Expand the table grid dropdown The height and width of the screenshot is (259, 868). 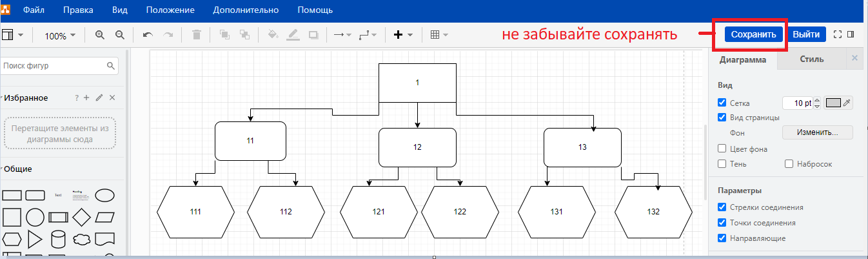tap(439, 35)
